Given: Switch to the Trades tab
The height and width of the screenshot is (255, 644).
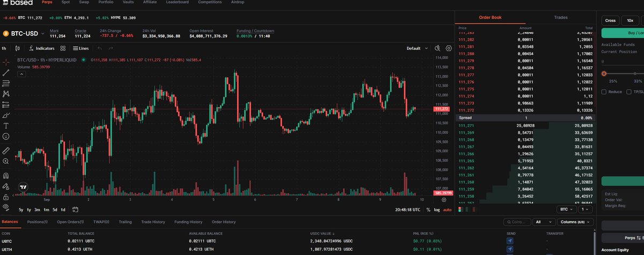Looking at the screenshot, I should tap(561, 17).
